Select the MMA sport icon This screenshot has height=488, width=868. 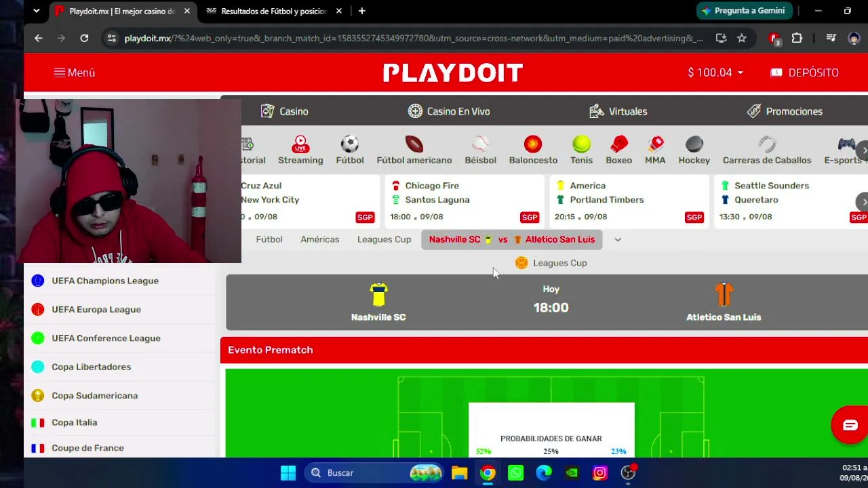point(655,144)
